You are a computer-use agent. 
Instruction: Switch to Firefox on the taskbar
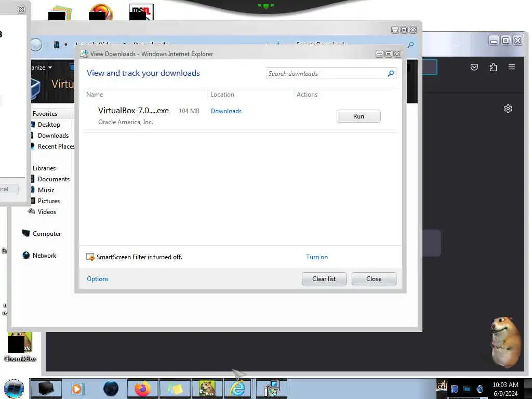[x=142, y=389]
